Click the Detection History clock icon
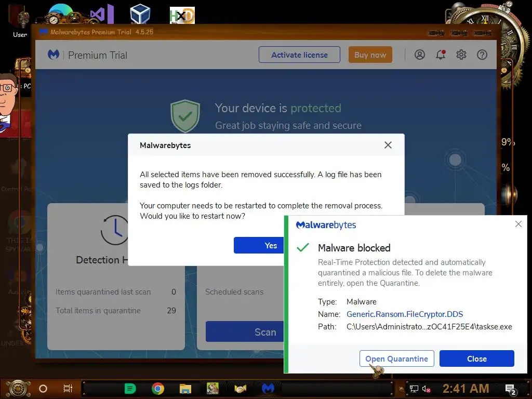The width and height of the screenshot is (532, 399). (x=115, y=230)
